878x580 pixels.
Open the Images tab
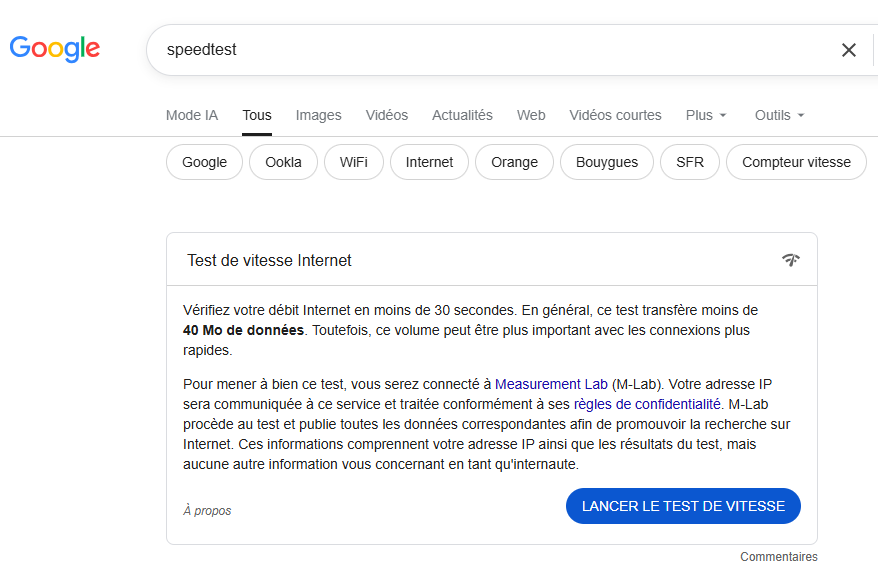coord(319,115)
